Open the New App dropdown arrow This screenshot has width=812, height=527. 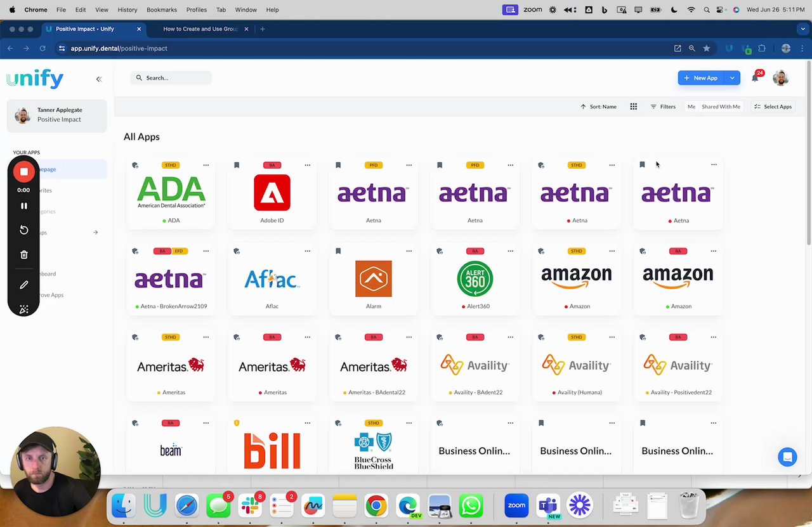point(732,78)
